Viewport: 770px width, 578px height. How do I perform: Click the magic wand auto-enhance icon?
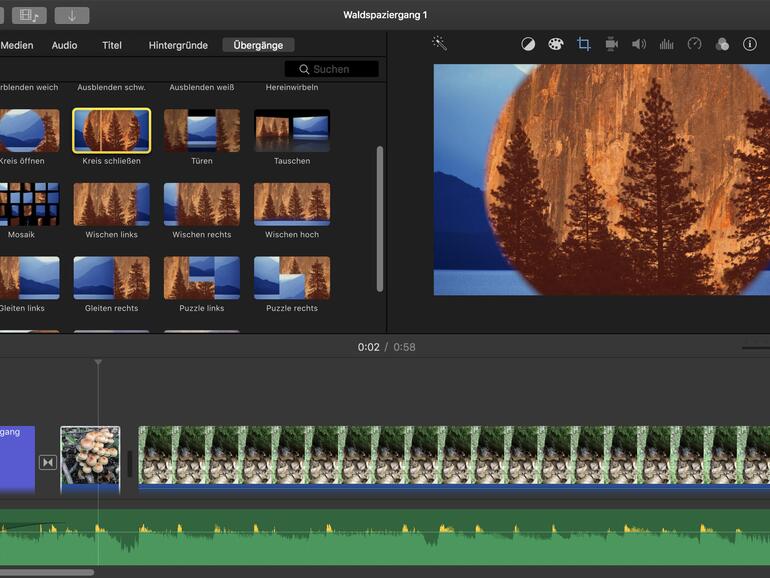440,43
